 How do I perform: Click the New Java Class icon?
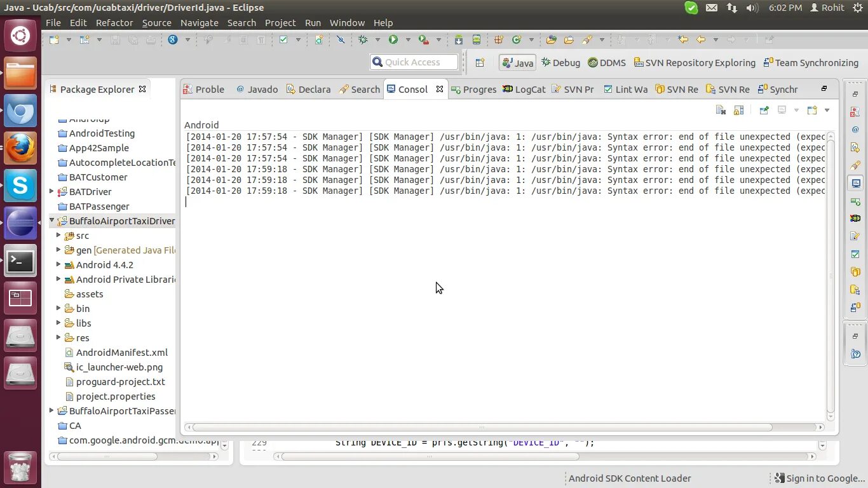(x=517, y=39)
